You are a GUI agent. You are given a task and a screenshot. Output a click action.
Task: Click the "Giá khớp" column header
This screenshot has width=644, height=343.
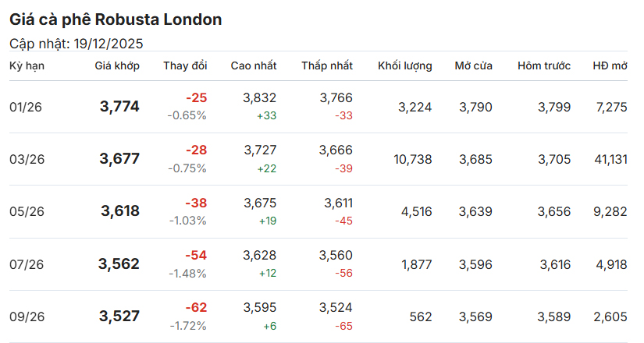[x=117, y=66]
